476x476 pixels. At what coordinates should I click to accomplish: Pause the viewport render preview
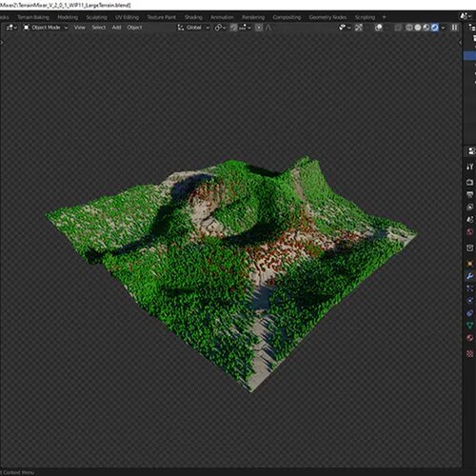(x=454, y=28)
